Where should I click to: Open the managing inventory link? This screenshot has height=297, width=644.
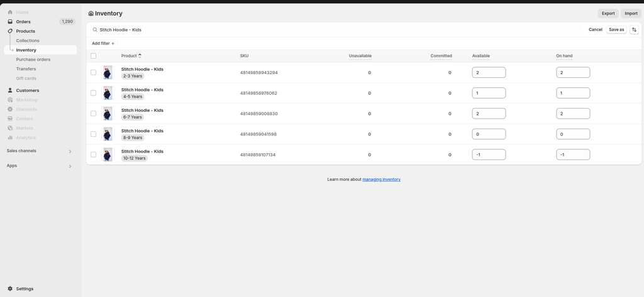click(381, 180)
